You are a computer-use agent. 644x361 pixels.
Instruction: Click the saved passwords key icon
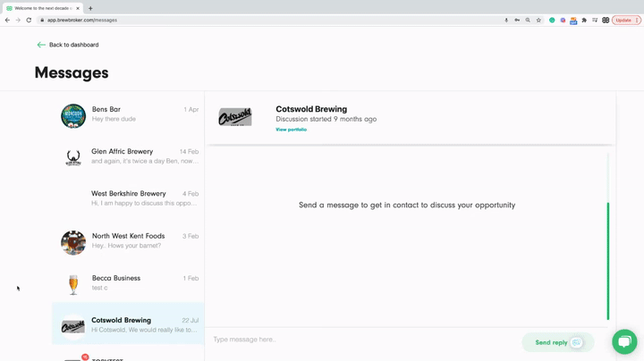tap(517, 20)
